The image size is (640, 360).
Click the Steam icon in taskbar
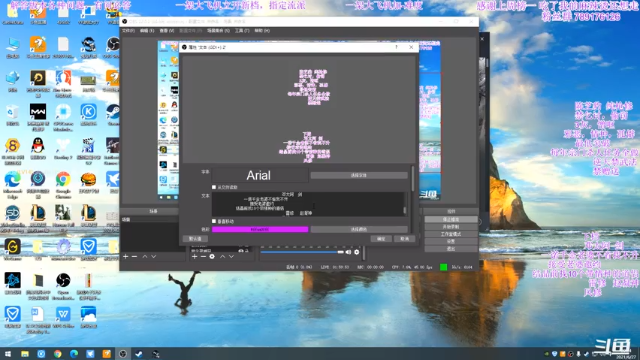pyautogui.click(x=139, y=353)
